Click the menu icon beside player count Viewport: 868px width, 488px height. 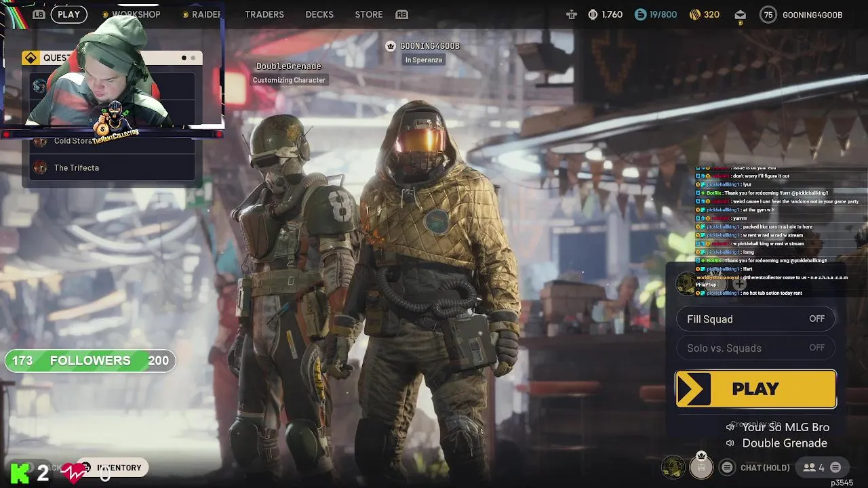[835, 468]
